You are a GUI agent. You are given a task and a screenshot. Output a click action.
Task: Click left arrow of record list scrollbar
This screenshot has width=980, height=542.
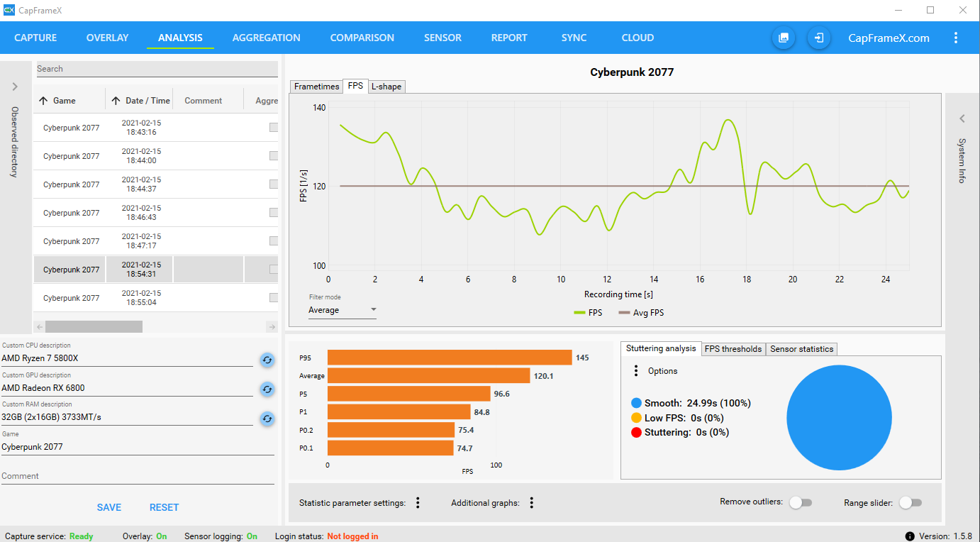point(39,326)
